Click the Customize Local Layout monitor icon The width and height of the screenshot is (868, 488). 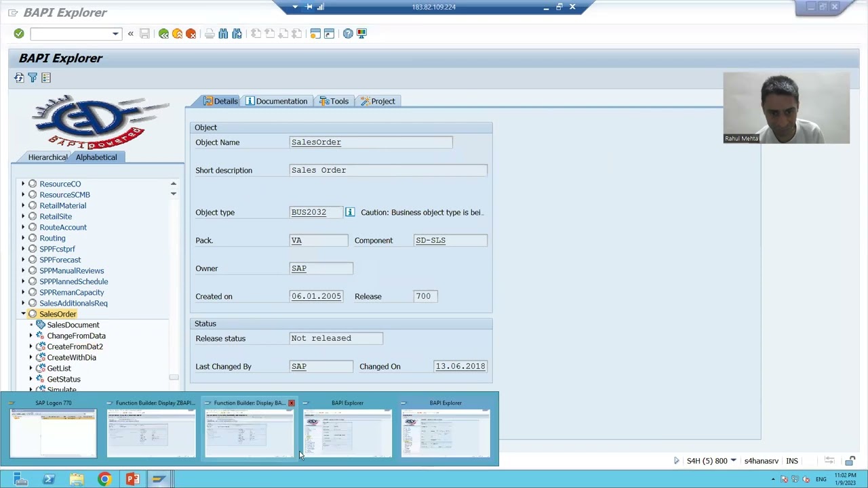(361, 33)
